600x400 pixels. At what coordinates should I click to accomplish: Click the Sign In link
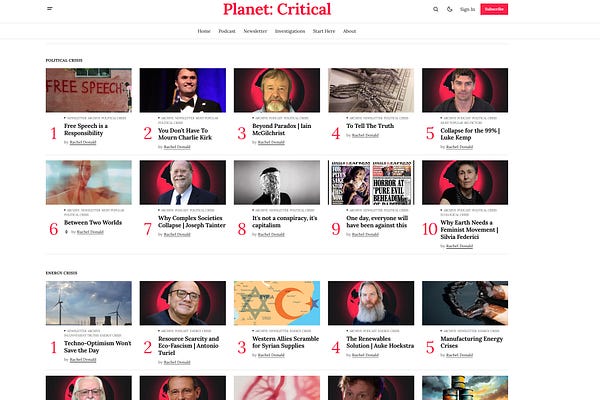click(467, 9)
